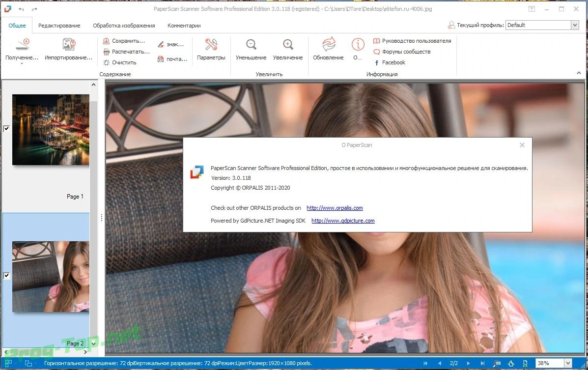Click the fit-to-width icon in status bar
588x370 pixels.
coord(526,363)
